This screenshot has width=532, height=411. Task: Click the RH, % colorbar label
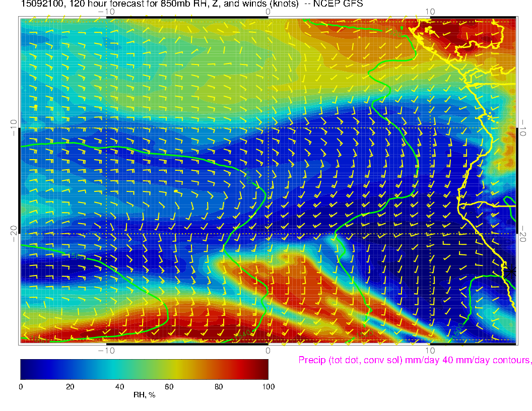coord(144,395)
